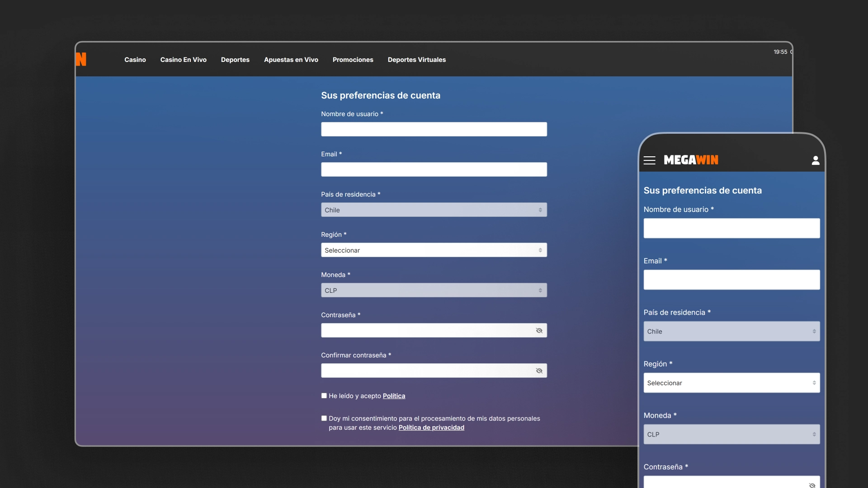Go to Casino in the navigation bar

135,60
